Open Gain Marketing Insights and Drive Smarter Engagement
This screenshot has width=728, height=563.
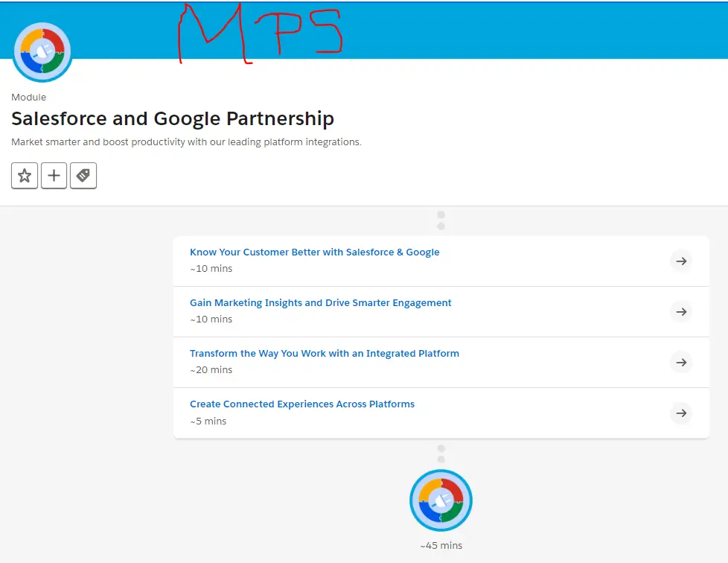320,302
